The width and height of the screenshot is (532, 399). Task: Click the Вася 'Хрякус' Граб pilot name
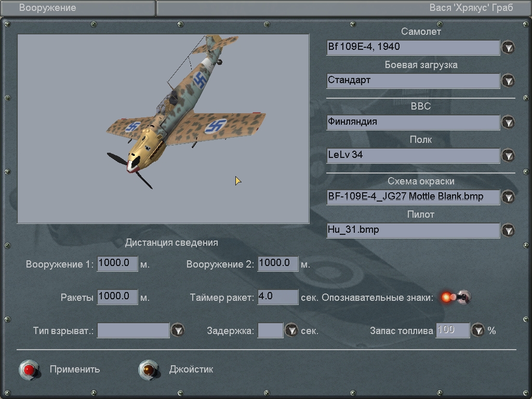(x=471, y=8)
